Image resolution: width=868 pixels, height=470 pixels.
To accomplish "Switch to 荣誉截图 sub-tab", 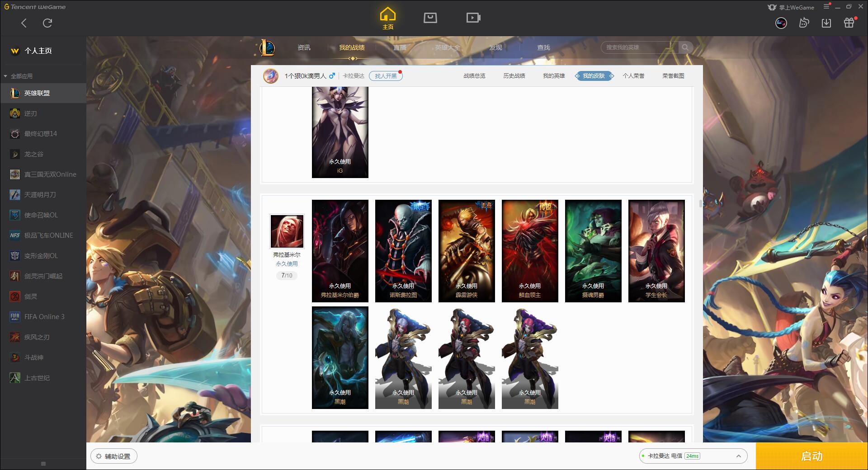I will pyautogui.click(x=673, y=76).
